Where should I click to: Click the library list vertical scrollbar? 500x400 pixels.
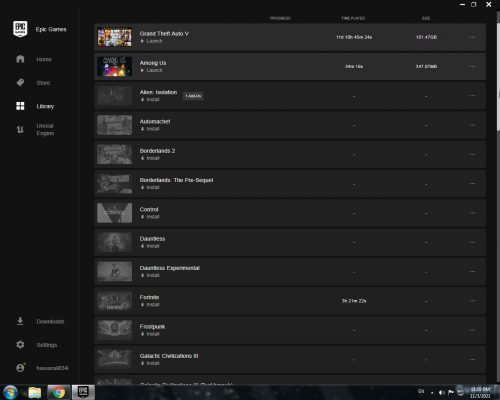click(498, 76)
